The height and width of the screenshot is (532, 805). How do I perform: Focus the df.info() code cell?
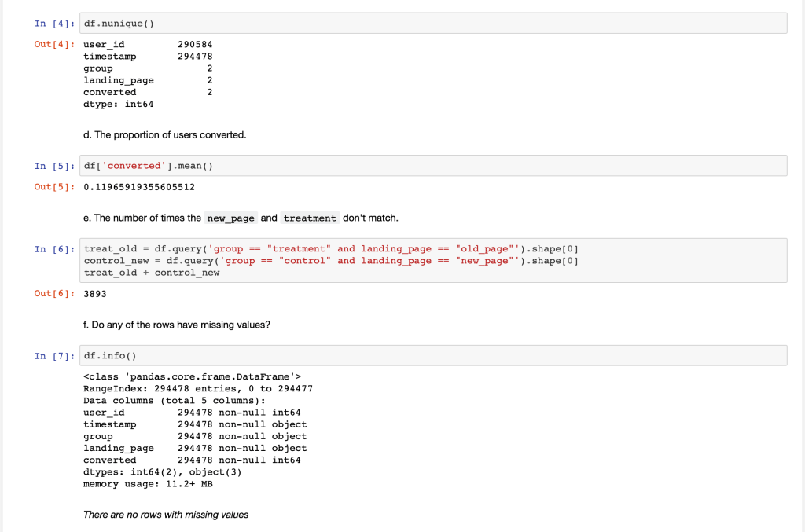[432, 356]
